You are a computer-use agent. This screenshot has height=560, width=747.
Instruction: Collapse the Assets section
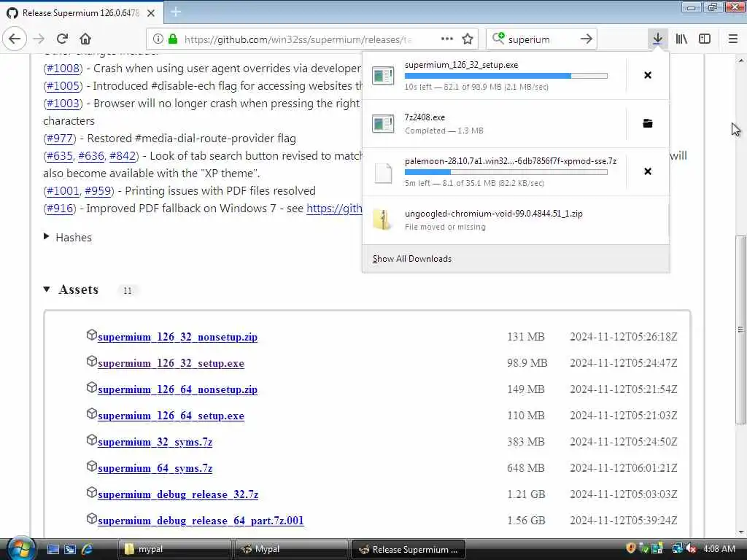[71, 289]
